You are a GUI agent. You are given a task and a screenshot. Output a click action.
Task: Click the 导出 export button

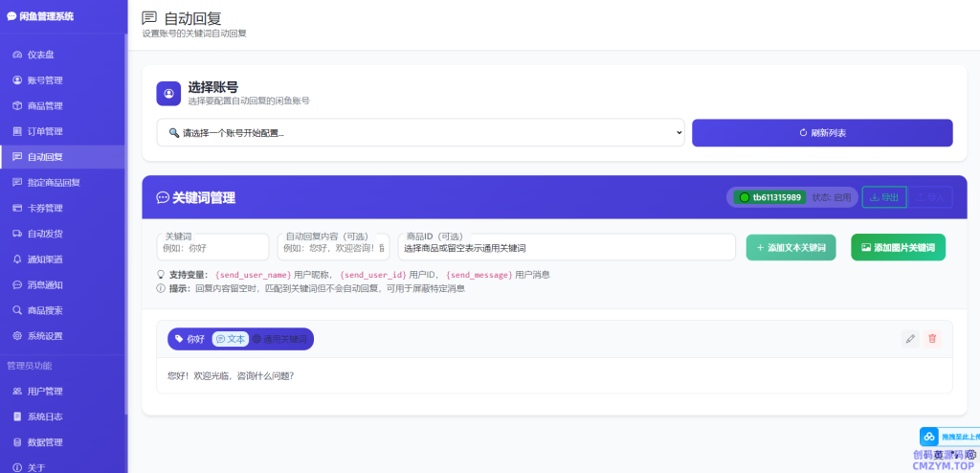click(x=884, y=197)
